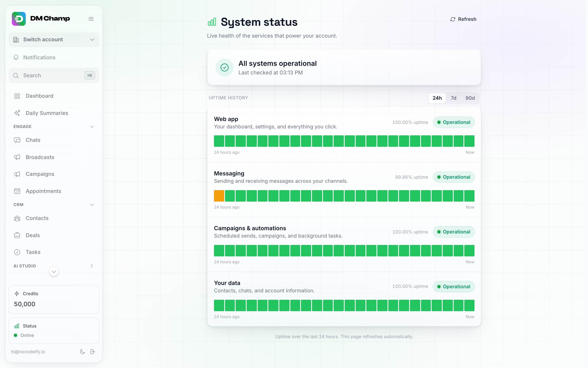Switch uptime history to 90d
Image resolution: width=588 pixels, height=368 pixels.
[x=470, y=98]
